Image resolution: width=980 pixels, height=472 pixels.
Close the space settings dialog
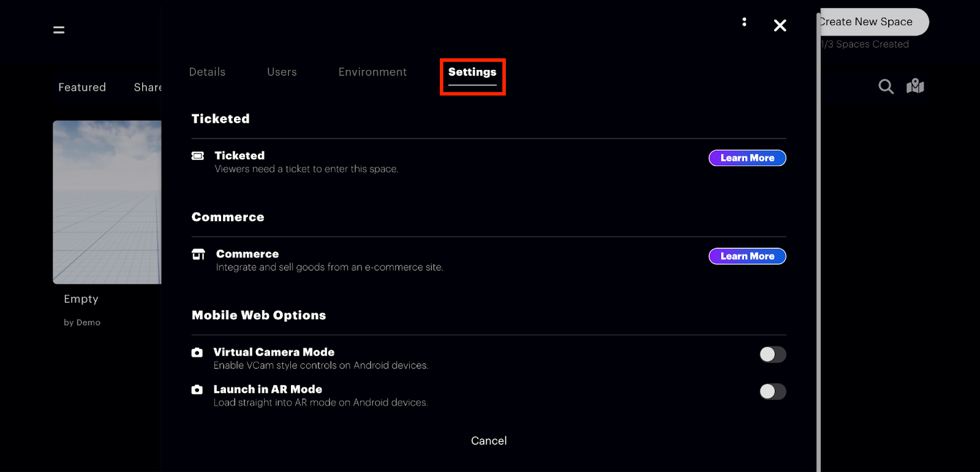pos(780,25)
